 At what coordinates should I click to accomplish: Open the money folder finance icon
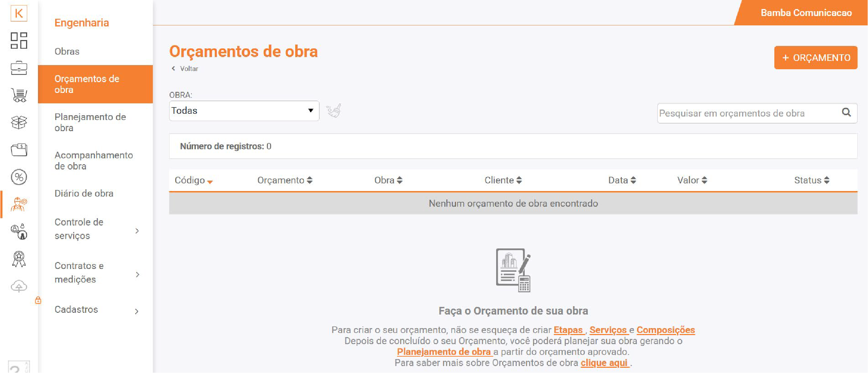pos(19,150)
